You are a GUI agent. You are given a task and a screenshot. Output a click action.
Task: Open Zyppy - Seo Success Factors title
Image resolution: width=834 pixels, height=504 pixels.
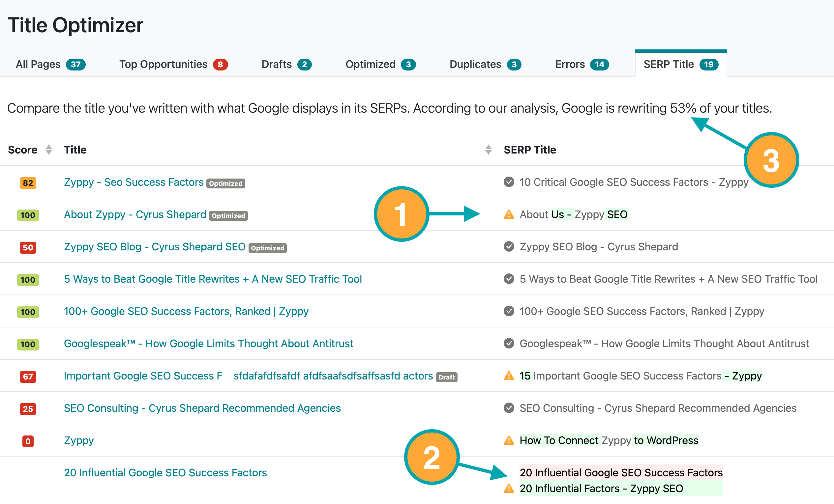[x=134, y=182]
